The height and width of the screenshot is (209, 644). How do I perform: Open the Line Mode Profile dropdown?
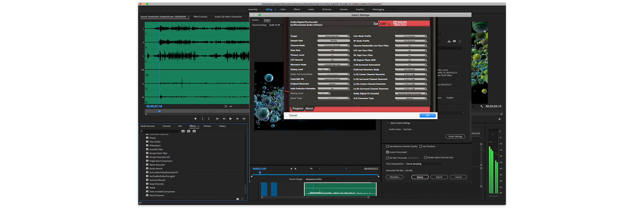(411, 36)
